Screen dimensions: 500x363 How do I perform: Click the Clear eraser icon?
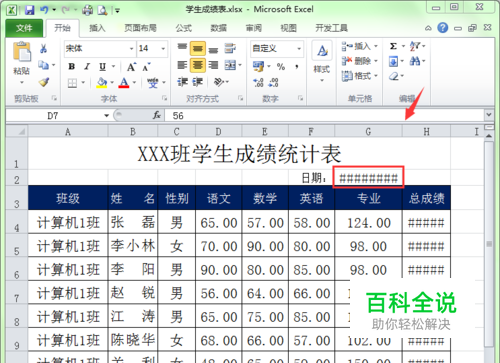pos(394,76)
